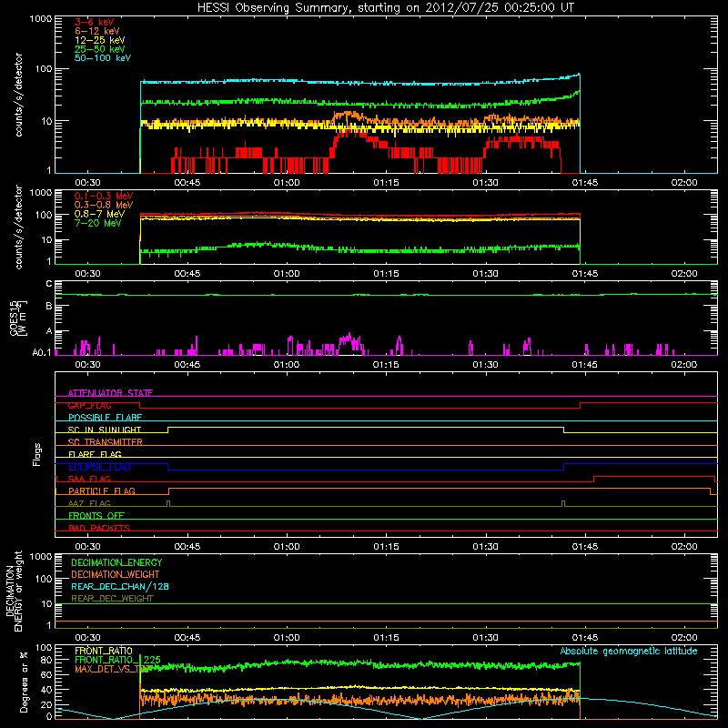
Task: Click the FLARE_FLAG label
Action: (x=95, y=454)
